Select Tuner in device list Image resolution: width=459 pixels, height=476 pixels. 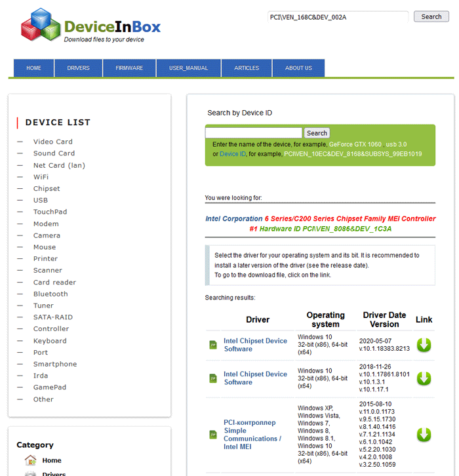43,306
